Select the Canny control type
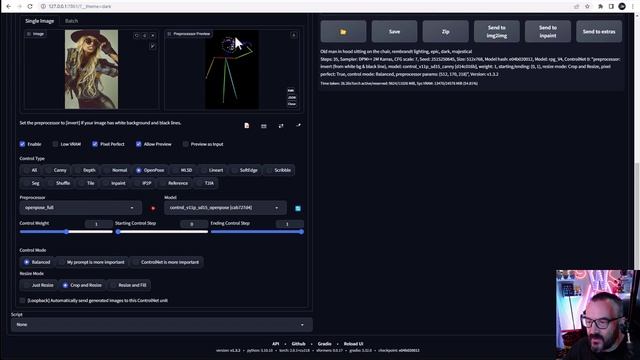The image size is (640, 360). 57,170
